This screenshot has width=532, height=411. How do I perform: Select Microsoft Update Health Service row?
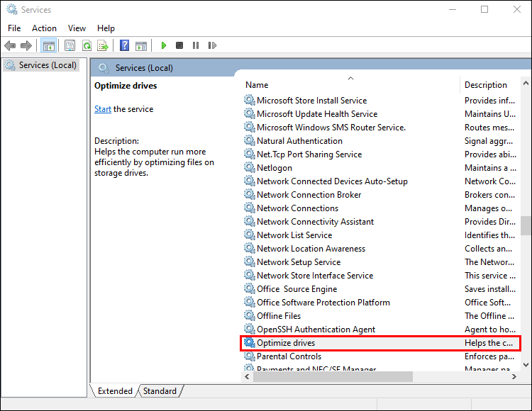point(381,114)
